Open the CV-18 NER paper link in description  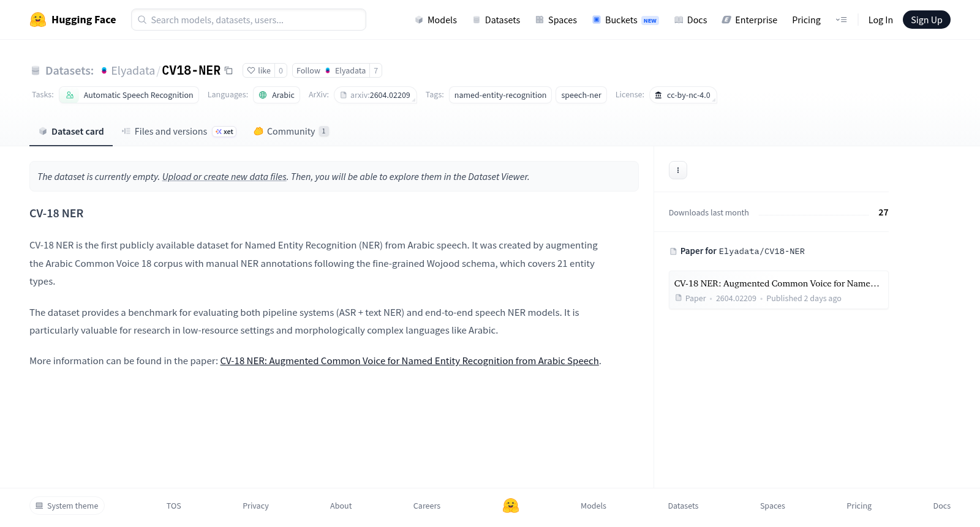409,361
